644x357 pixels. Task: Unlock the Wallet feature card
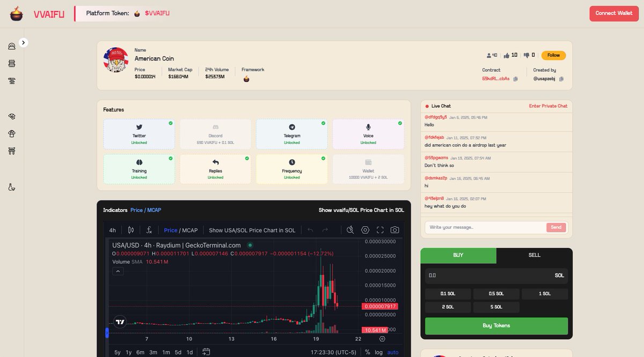368,169
